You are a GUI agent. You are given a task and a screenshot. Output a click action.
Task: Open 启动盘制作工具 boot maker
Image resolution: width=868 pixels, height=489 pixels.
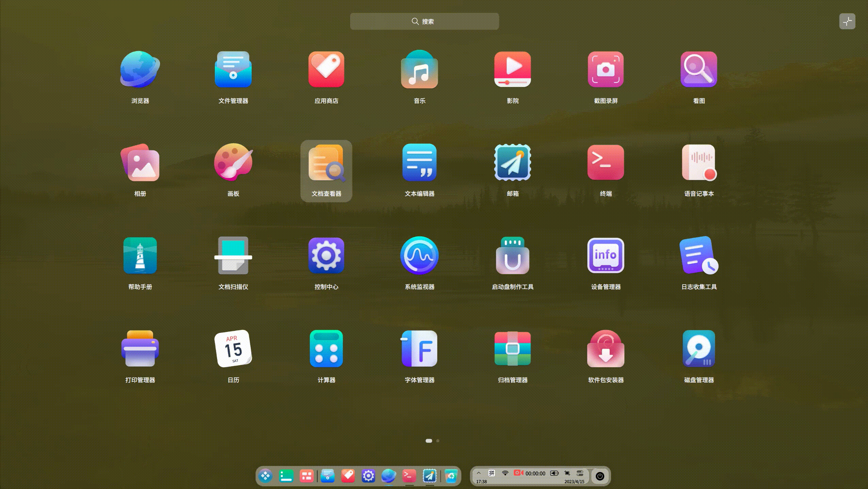512,255
